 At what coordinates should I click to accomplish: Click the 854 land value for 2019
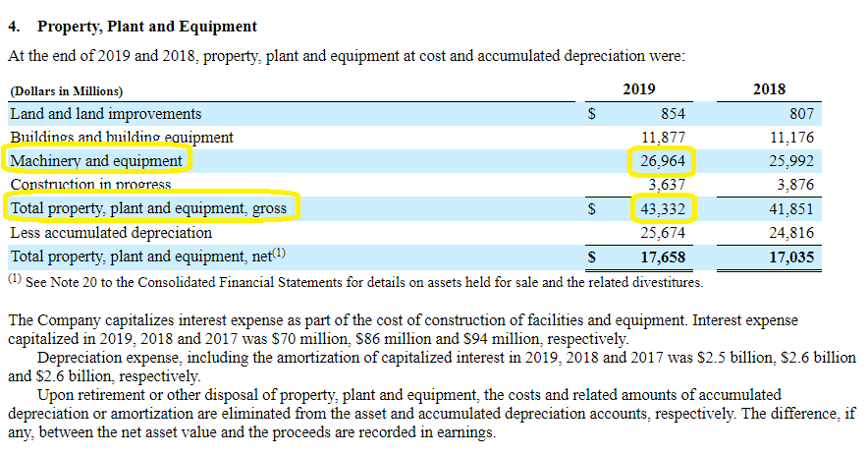pos(673,114)
